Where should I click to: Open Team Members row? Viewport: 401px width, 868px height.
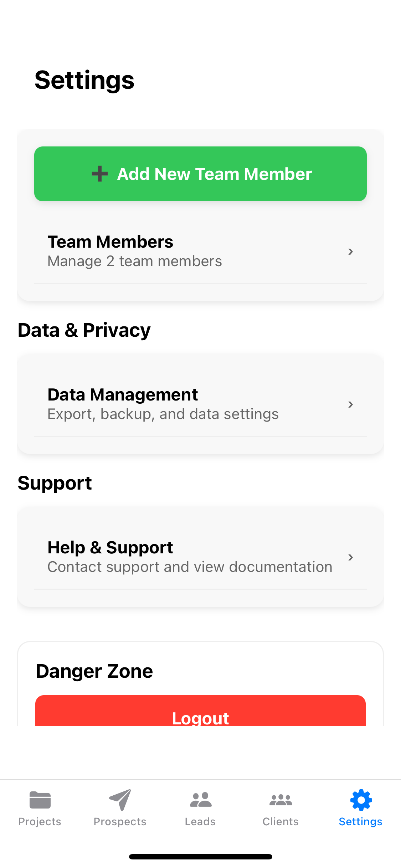(x=200, y=252)
